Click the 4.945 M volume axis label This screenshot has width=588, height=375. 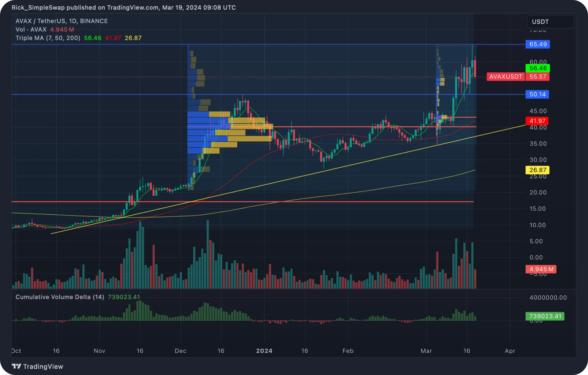click(541, 269)
